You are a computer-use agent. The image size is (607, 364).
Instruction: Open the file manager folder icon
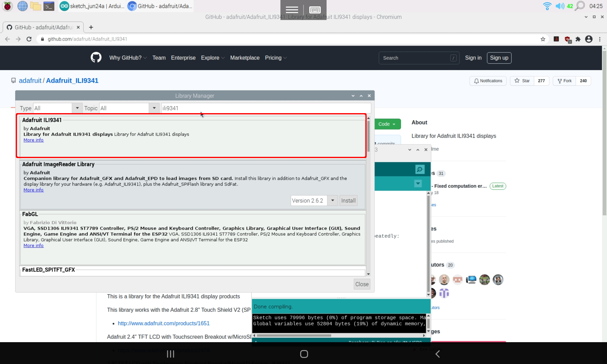point(36,6)
